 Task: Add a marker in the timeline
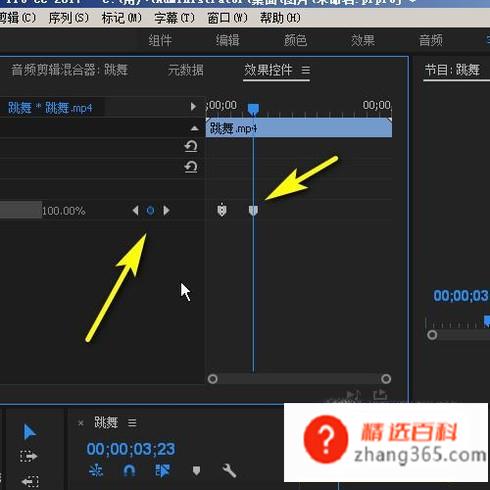[196, 471]
